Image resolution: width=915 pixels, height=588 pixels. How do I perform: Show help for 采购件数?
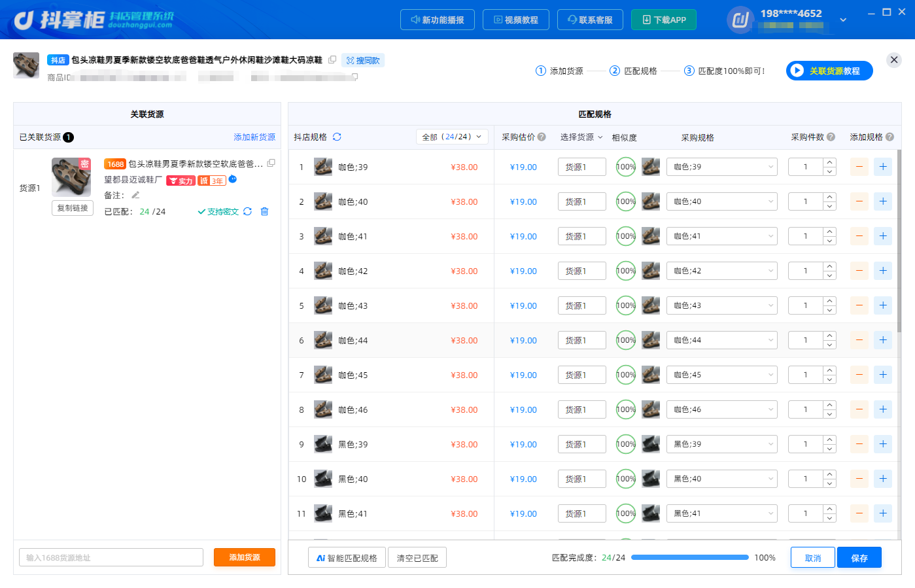point(831,137)
